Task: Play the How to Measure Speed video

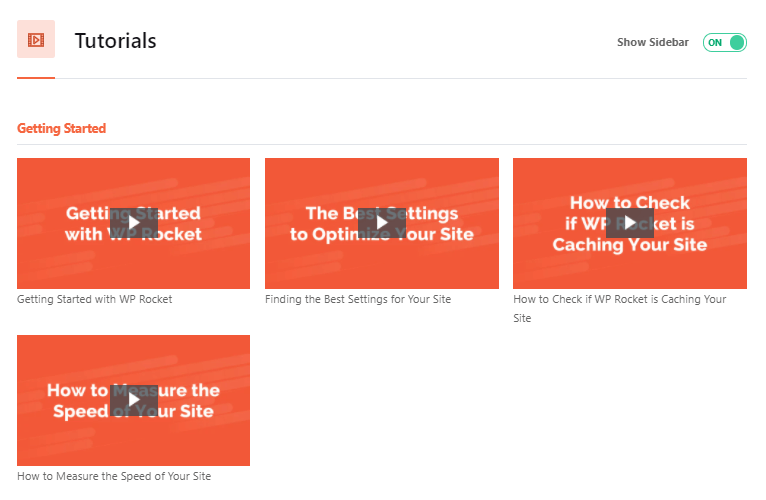Action: (134, 400)
